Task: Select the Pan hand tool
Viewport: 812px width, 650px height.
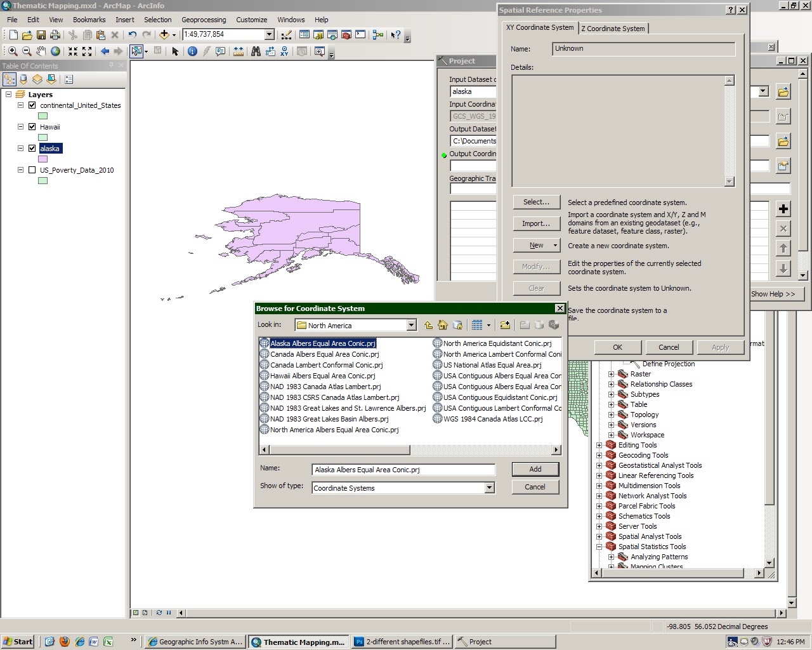Action: click(41, 51)
